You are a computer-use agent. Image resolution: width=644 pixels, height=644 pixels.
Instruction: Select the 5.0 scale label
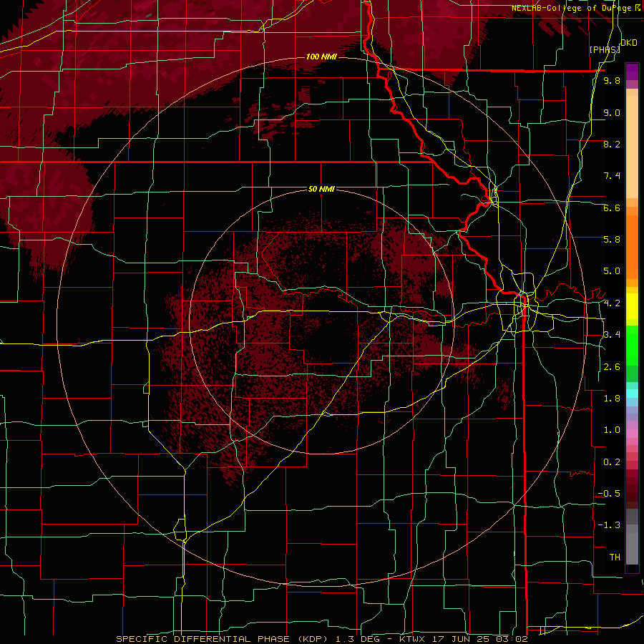pos(612,271)
